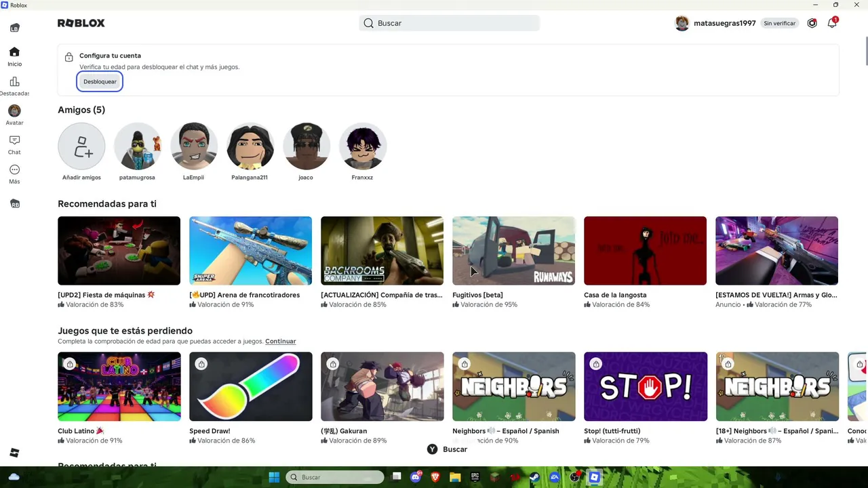Open OBS Studio from the taskbar
The image size is (868, 488).
[575, 477]
